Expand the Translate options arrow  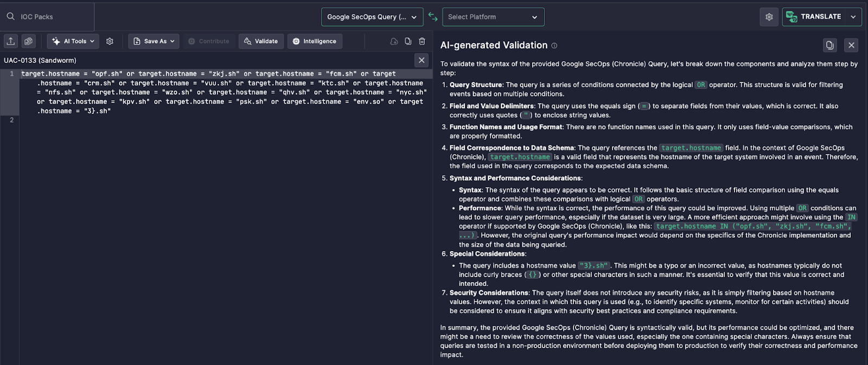(853, 17)
